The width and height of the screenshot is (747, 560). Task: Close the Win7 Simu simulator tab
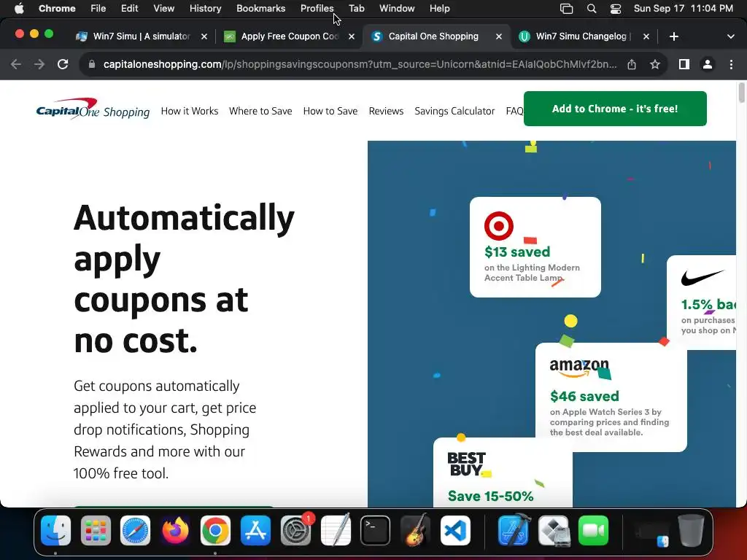pyautogui.click(x=204, y=36)
